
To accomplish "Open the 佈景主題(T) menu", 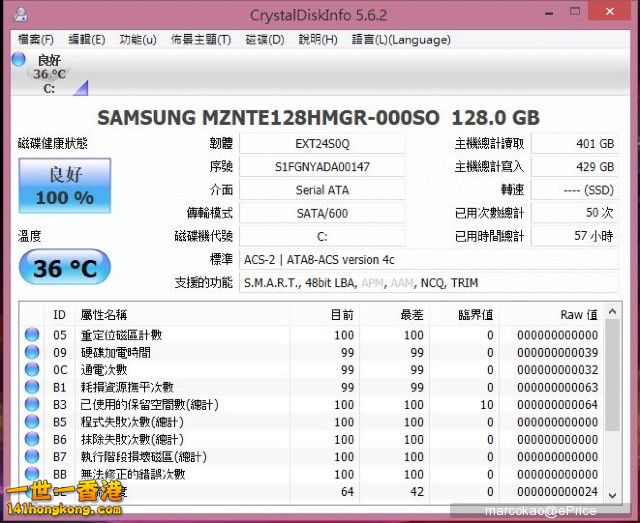I will pyautogui.click(x=201, y=40).
